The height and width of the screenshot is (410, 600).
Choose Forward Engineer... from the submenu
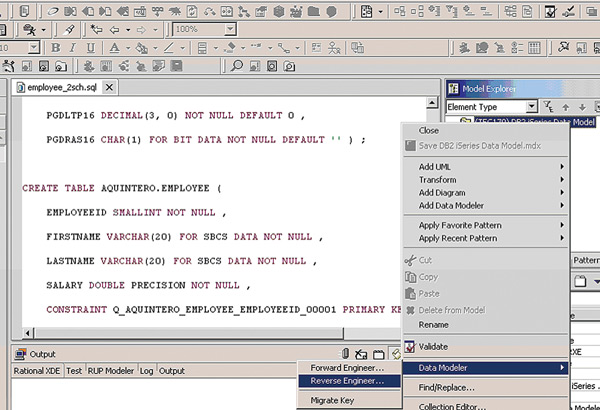click(x=346, y=367)
